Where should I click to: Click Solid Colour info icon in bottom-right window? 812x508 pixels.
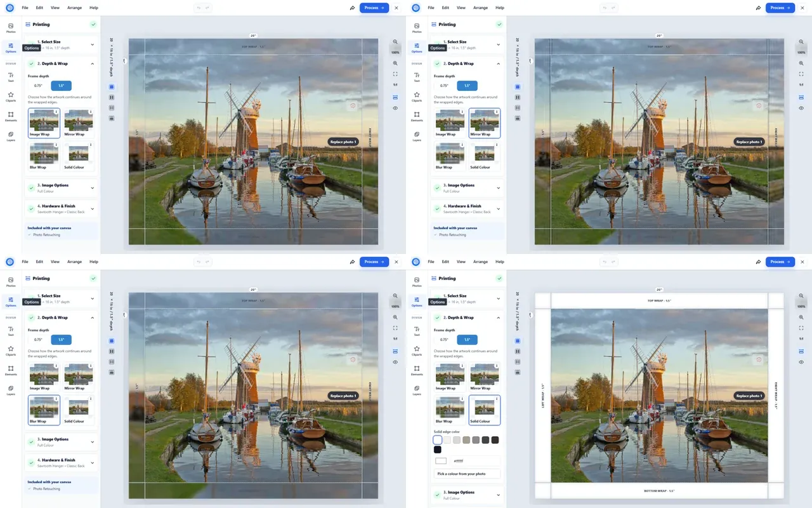coord(497,399)
